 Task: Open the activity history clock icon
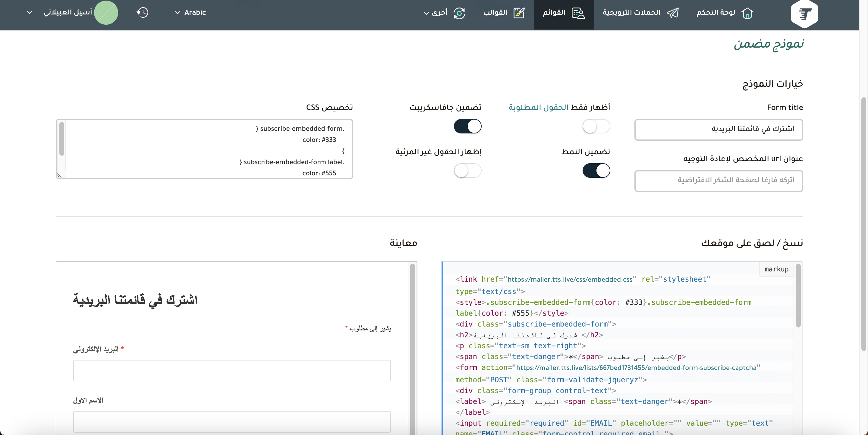[x=143, y=13]
